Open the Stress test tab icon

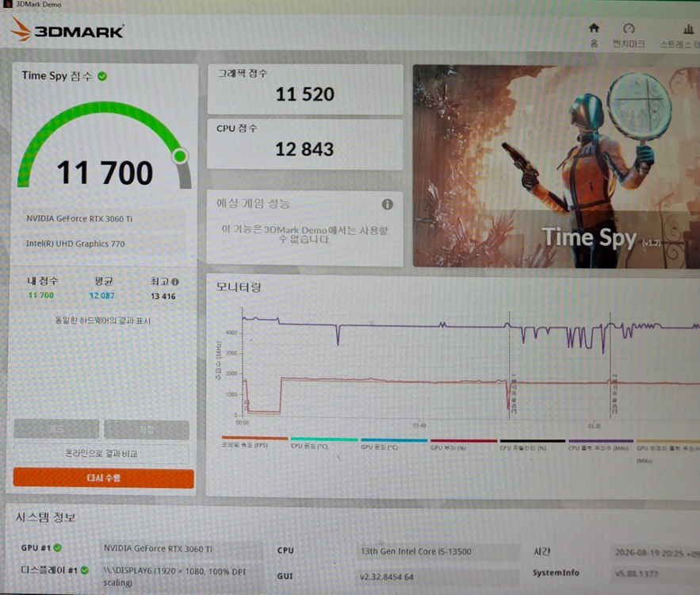pyautogui.click(x=688, y=29)
